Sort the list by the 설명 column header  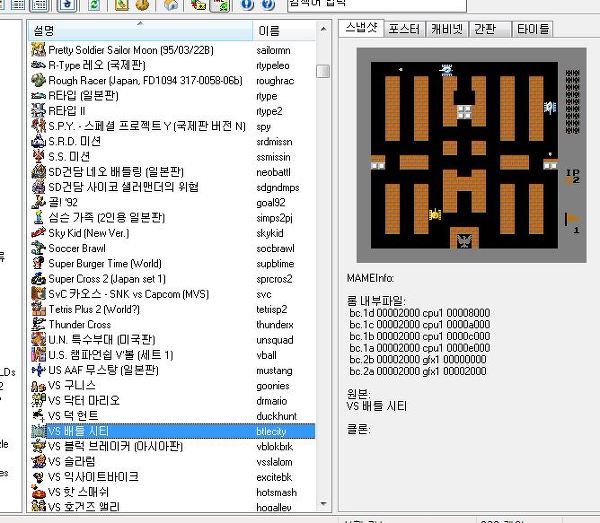140,30
